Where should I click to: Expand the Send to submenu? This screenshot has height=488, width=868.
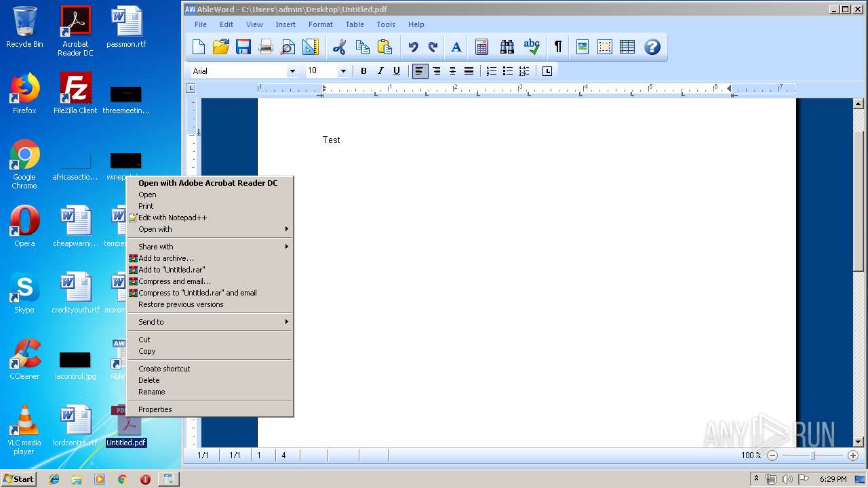pyautogui.click(x=210, y=322)
